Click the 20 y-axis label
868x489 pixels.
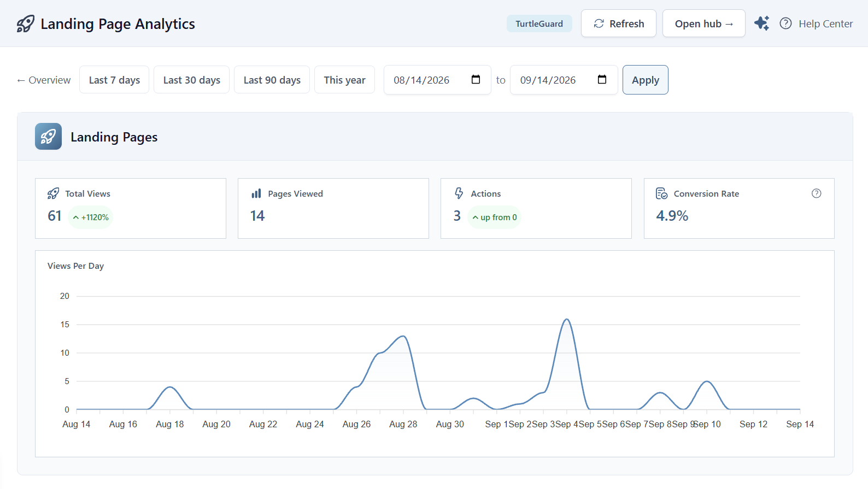[64, 296]
